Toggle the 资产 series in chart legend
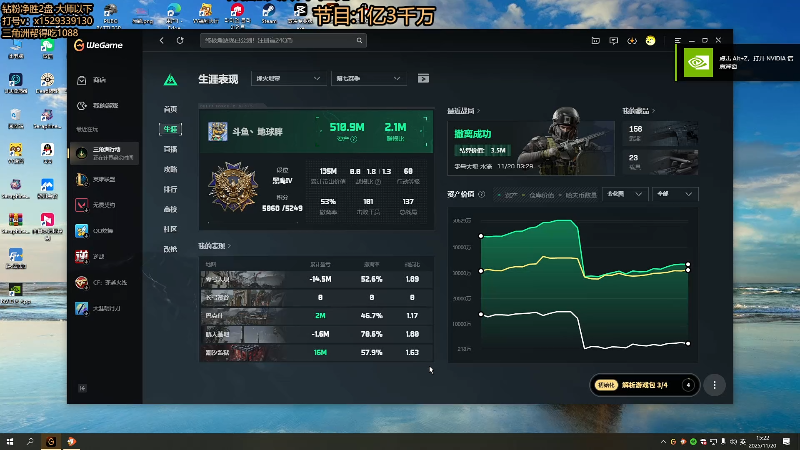The image size is (800, 450). [507, 195]
